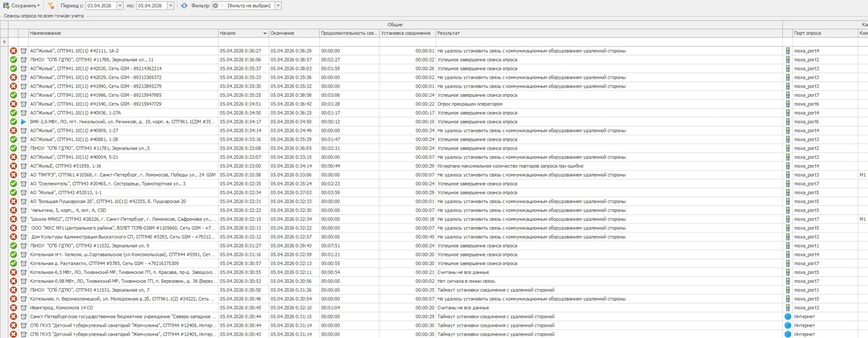This screenshot has width=868, height=338.
Task: Expand the period end date dropdown
Action: (170, 6)
